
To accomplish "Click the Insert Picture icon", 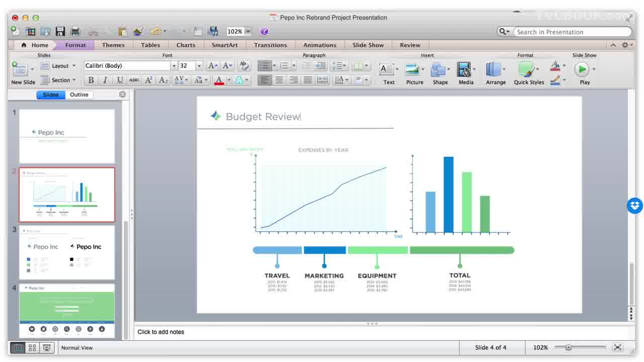I will point(413,69).
